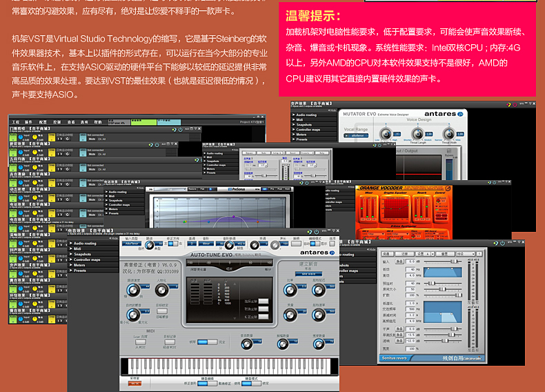Image resolution: width=545 pixels, height=392 pixels.
Task: Toggle the octave switch beside the MIDI section
Action: 208,342
